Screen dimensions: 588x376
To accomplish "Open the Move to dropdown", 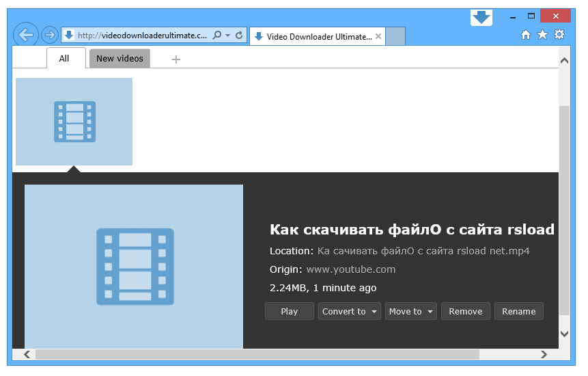I will (410, 312).
